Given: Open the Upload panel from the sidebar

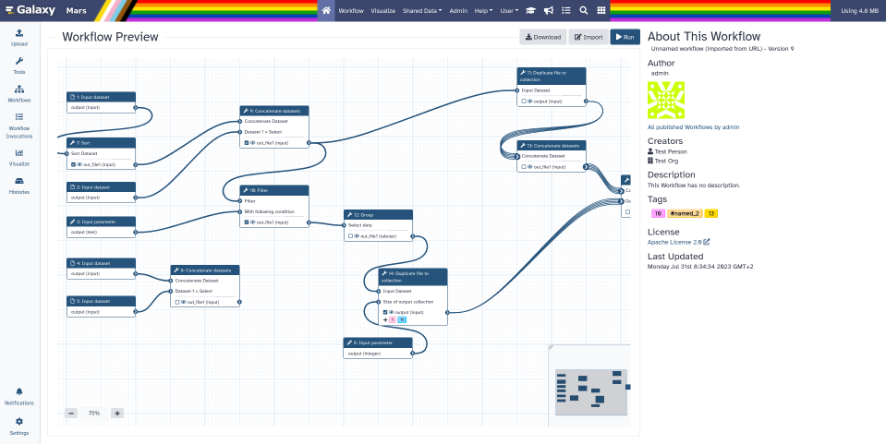Looking at the screenshot, I should click(x=19, y=38).
